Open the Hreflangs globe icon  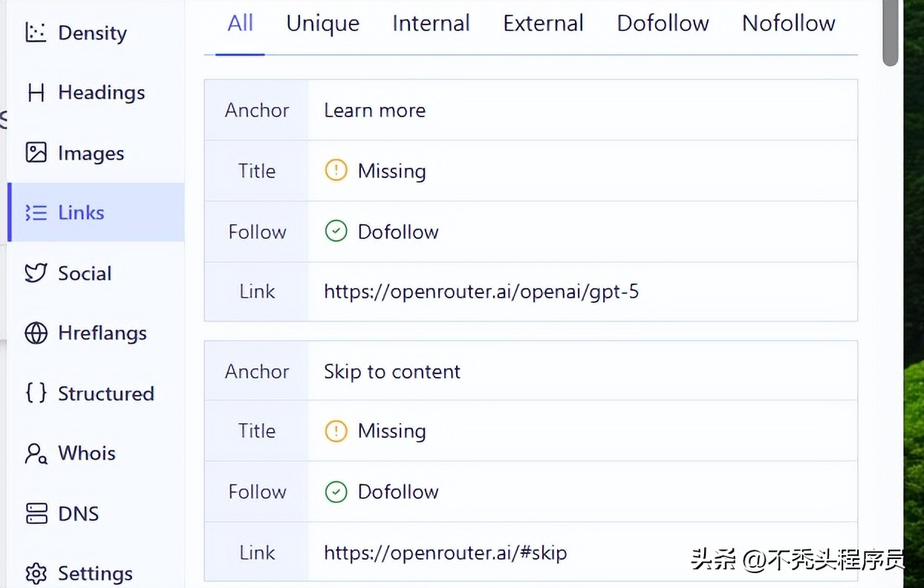tap(36, 333)
